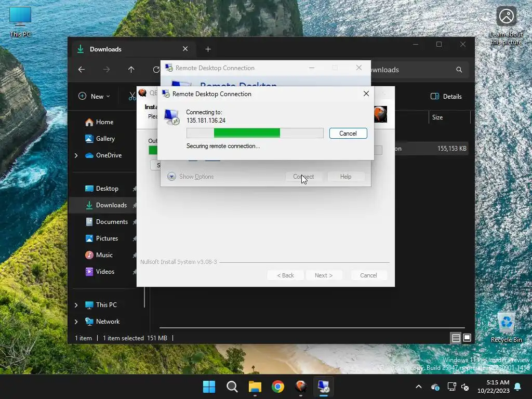
Task: Open the network tray icon
Action: [451, 387]
